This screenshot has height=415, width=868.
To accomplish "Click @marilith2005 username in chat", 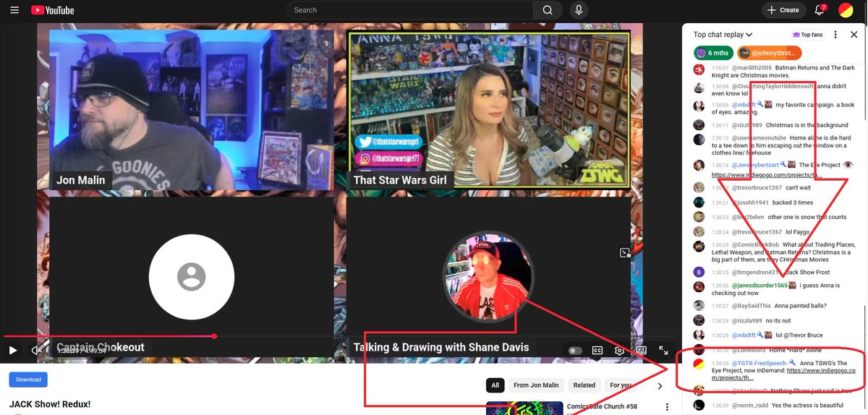I will click(750, 67).
